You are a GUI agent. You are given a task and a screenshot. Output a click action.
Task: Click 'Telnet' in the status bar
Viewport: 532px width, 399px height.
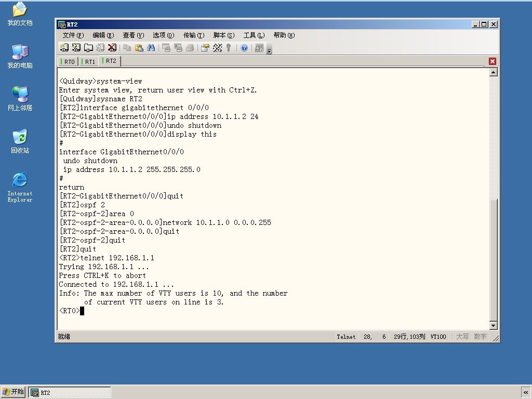[x=346, y=337]
